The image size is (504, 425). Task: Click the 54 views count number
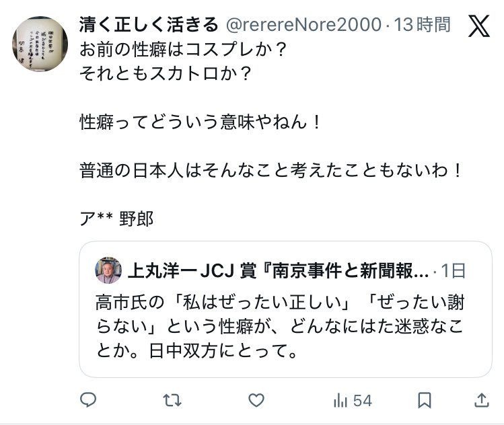coord(363,401)
